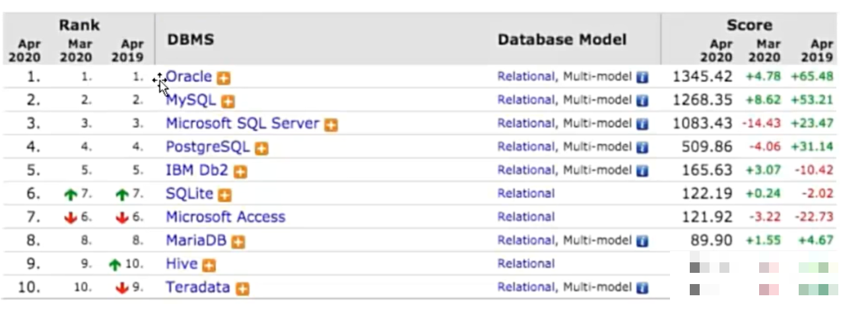Click the Relational link in the Microsoft Access row
Screen dimensions: 868x317
tap(526, 217)
